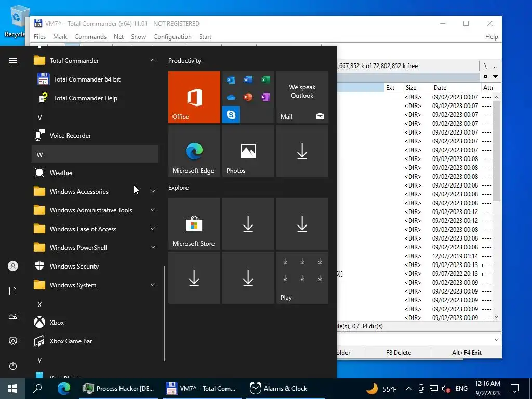
Task: Open the Commands menu
Action: pyautogui.click(x=90, y=37)
